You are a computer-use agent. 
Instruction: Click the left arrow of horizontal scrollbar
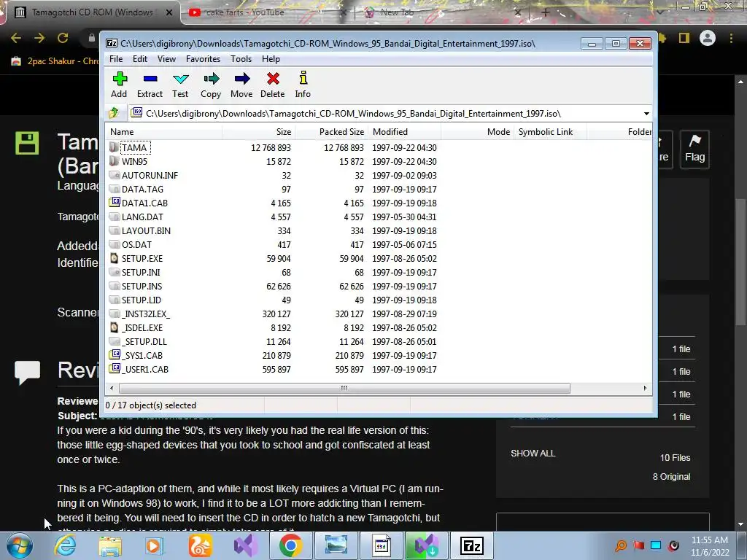[x=112, y=388]
